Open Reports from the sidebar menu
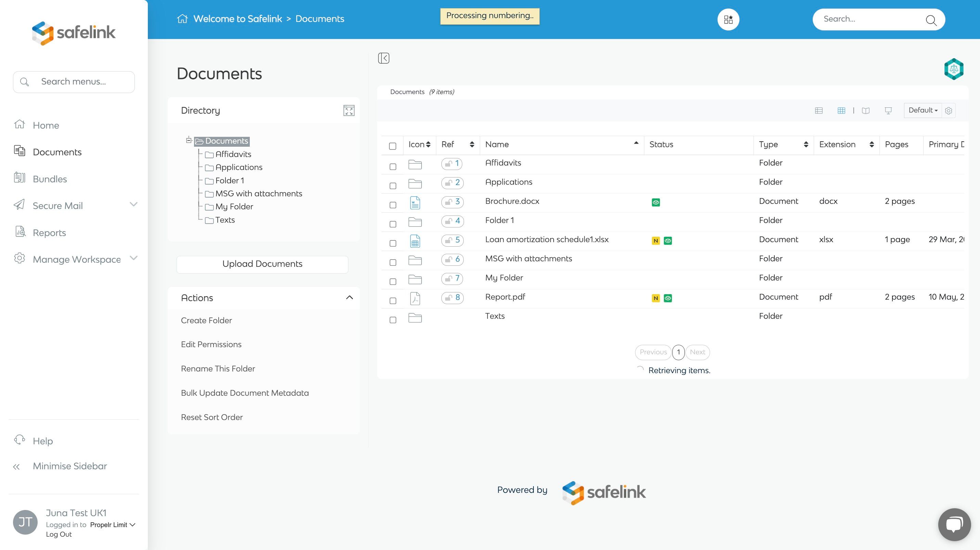 49,232
